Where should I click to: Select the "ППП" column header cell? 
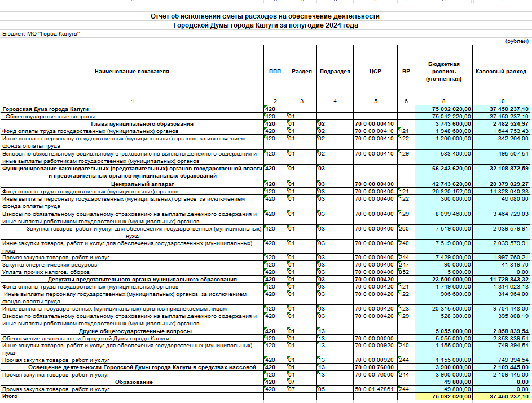(275, 72)
